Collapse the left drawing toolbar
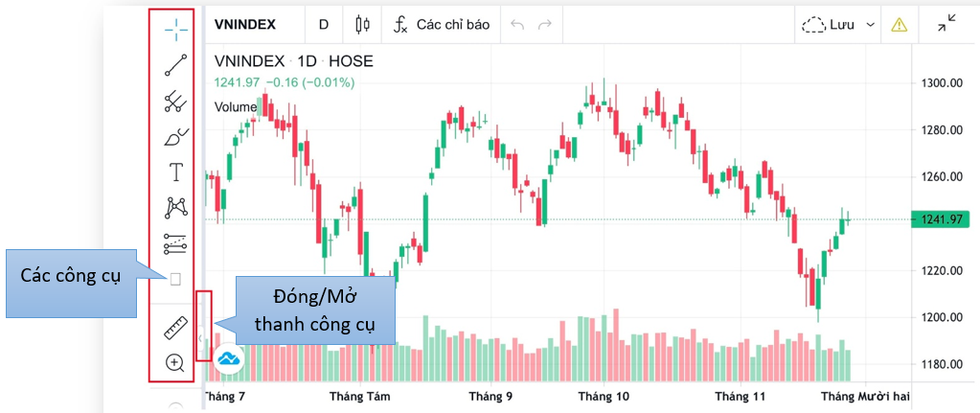 point(200,338)
